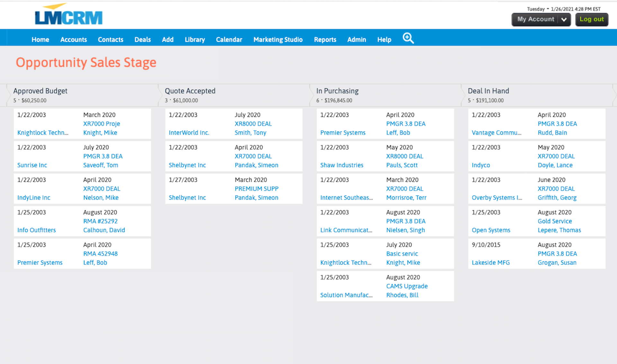
Task: Click contact link Rhodes, Bill
Action: click(x=402, y=295)
